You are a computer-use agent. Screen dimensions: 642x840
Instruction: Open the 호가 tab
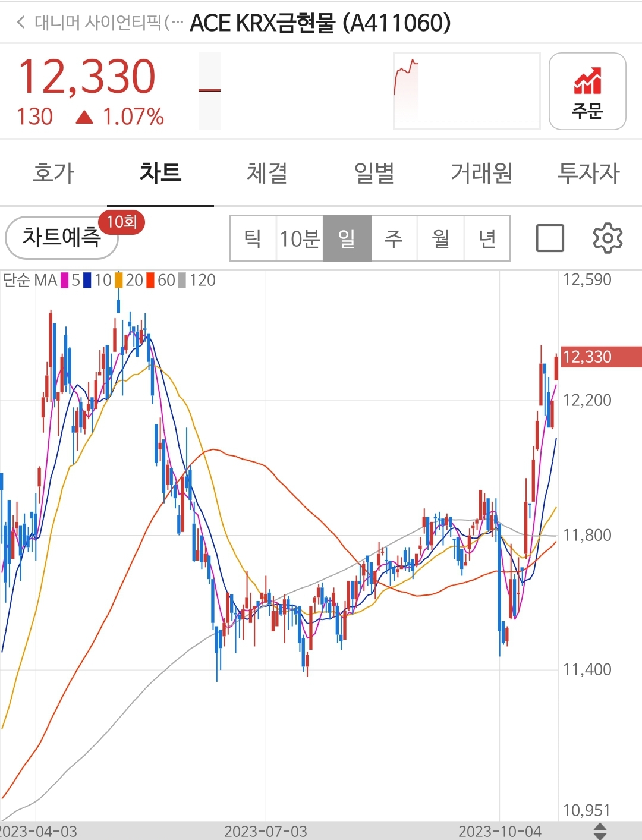tap(53, 173)
